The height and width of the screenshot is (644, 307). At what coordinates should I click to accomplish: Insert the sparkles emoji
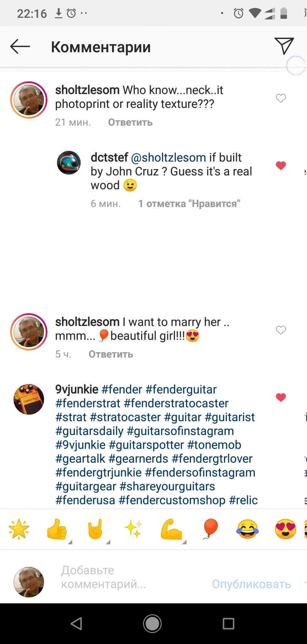[133, 529]
